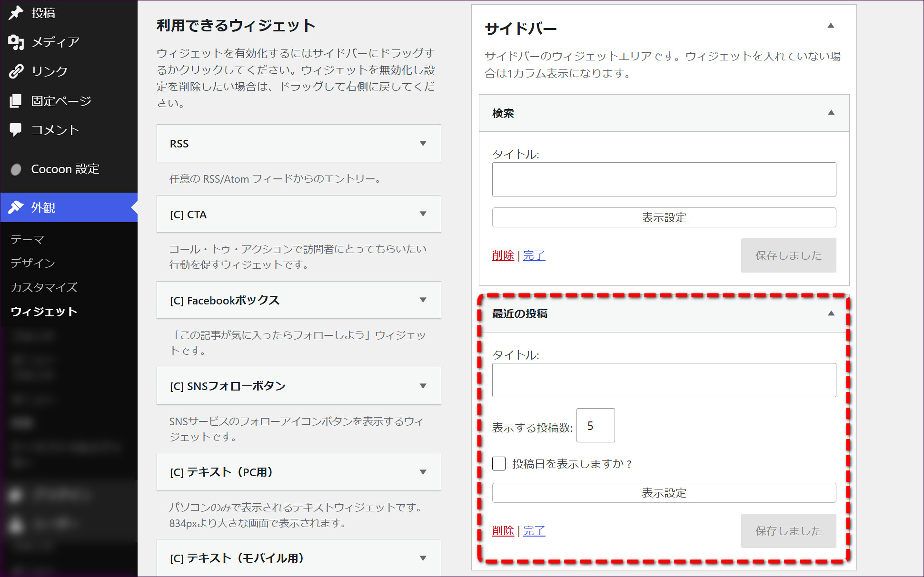This screenshot has width=924, height=577.
Task: Click the 利用できるウィジェット heading
Action: [x=236, y=26]
